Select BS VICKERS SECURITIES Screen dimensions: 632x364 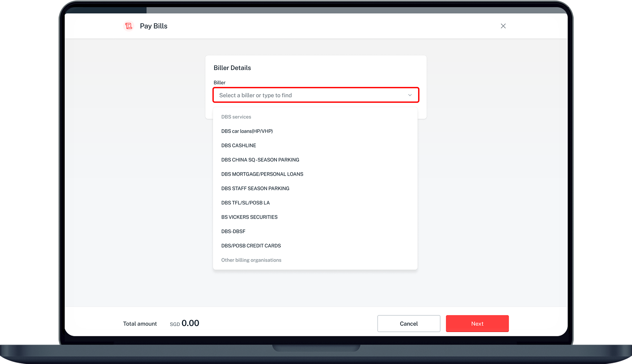[249, 217]
